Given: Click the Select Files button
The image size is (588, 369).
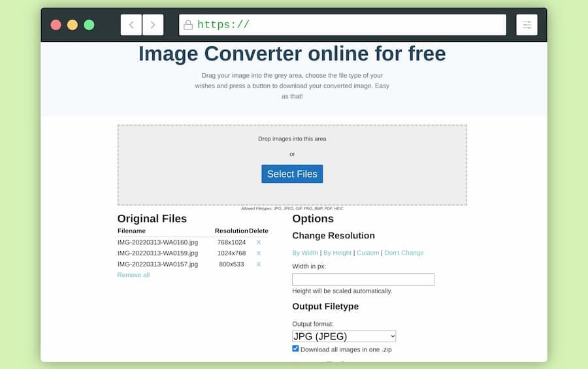Looking at the screenshot, I should tap(292, 174).
